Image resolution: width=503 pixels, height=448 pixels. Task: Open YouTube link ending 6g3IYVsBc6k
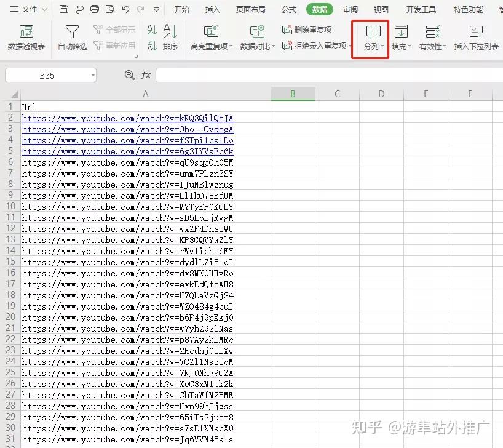click(x=128, y=151)
